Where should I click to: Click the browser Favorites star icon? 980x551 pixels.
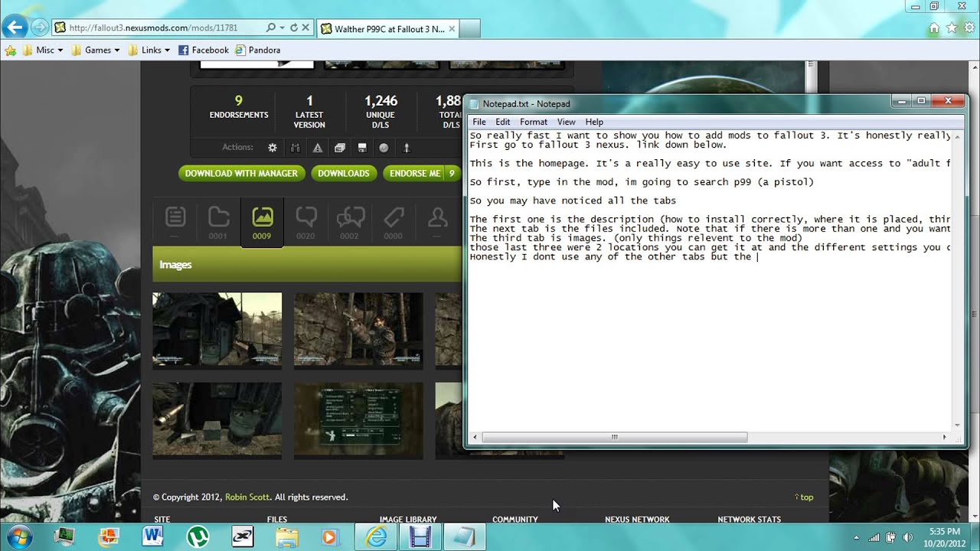[x=952, y=28]
